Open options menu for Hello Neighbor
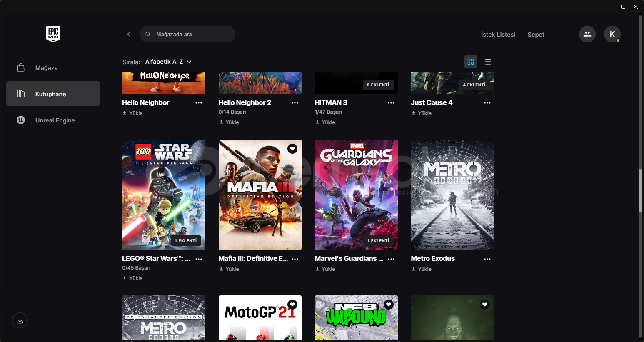The image size is (644, 342). [x=199, y=103]
